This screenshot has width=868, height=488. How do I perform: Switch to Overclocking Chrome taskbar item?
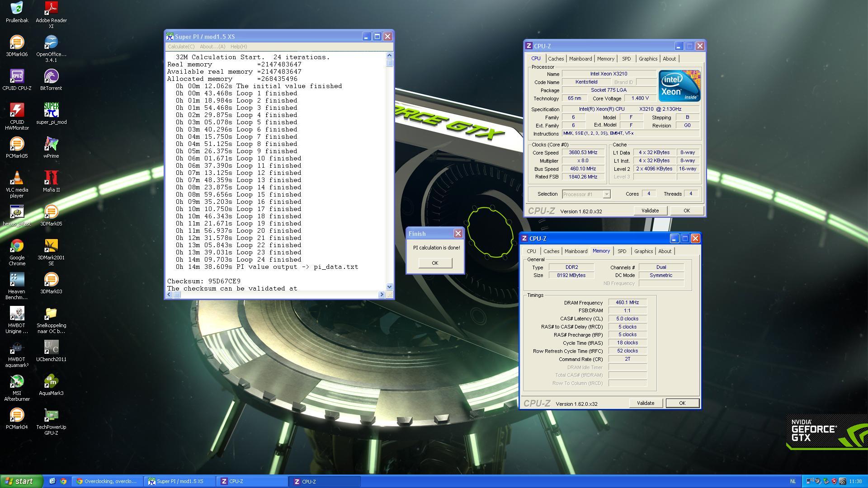coord(107,482)
